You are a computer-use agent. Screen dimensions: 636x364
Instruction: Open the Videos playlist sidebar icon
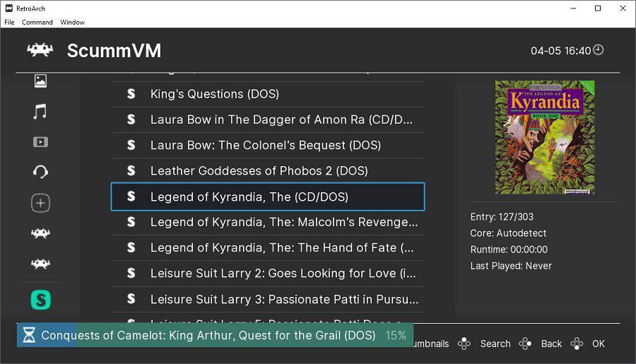(40, 141)
